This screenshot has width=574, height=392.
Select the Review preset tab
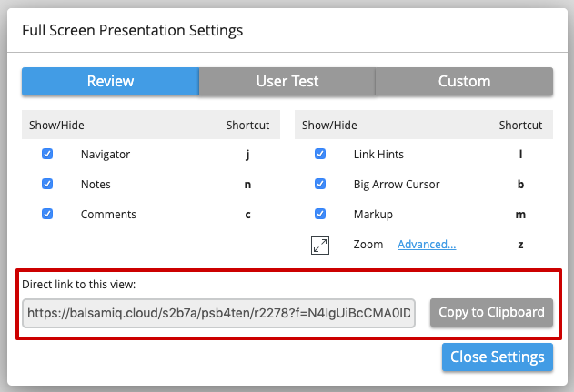pyautogui.click(x=110, y=82)
